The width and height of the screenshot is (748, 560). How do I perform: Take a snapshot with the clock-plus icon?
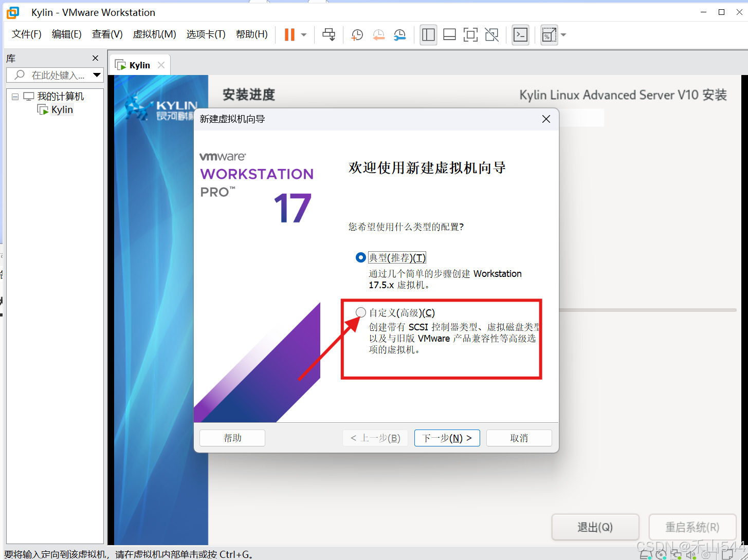click(357, 34)
